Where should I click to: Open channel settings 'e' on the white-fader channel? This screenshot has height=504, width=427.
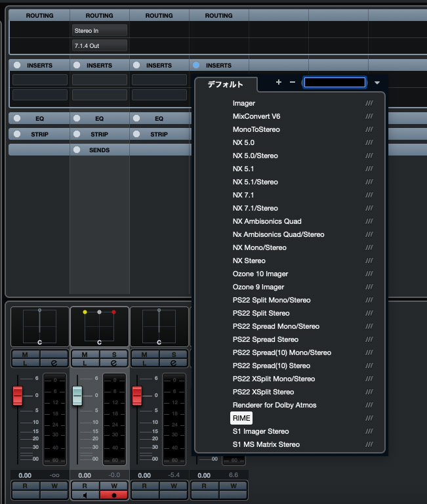(x=113, y=363)
